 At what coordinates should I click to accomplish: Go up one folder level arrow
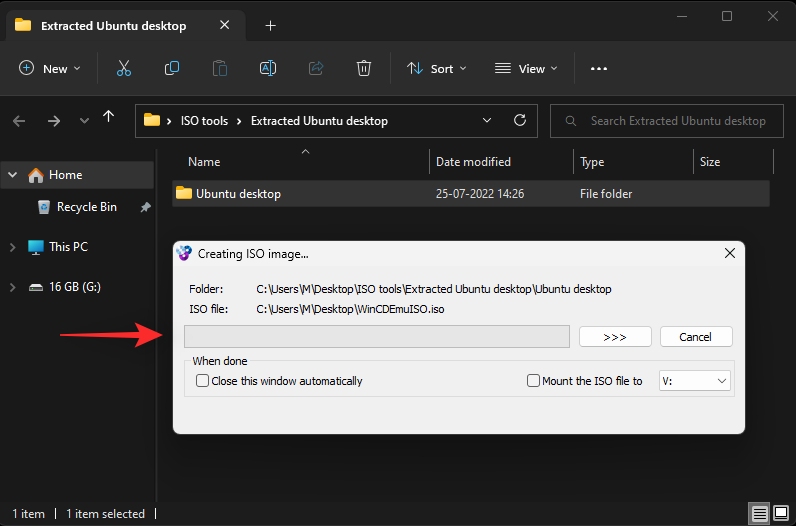click(108, 117)
